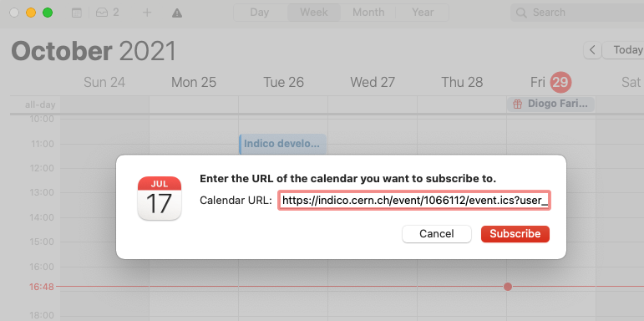Cancel the calendar subscription dialog
Image resolution: width=644 pixels, height=321 pixels.
pyautogui.click(x=437, y=234)
